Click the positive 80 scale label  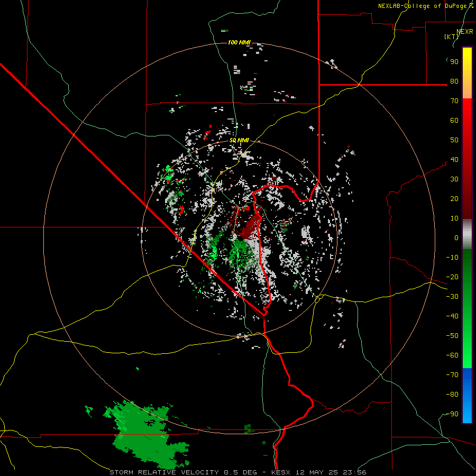tap(454, 81)
